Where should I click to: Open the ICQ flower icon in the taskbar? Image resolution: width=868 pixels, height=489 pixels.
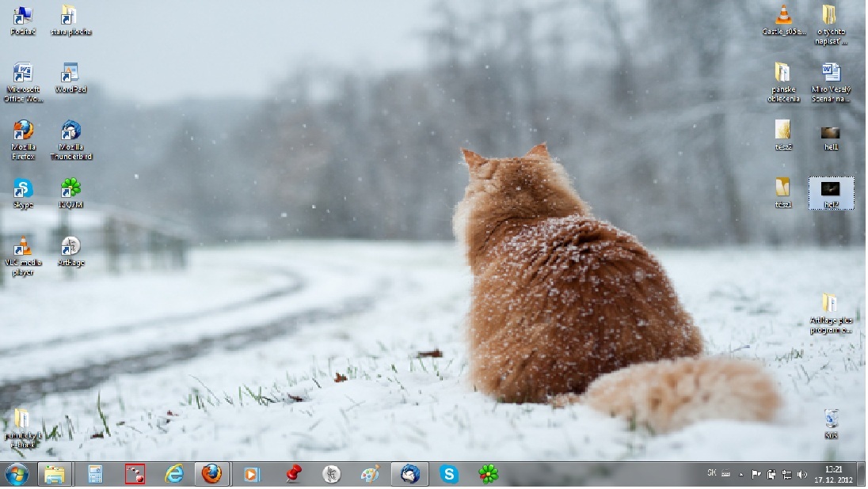pyautogui.click(x=488, y=474)
